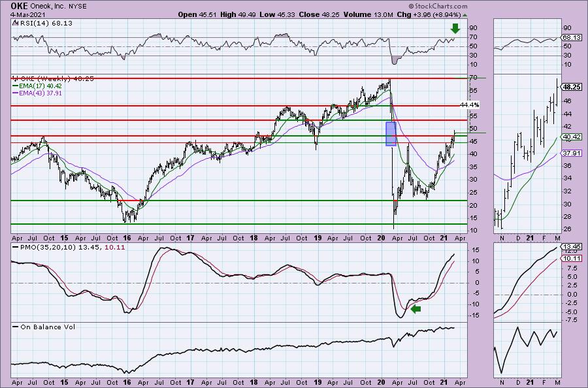Click the Close 48.25 value in header
Screen dimensions: 588x388
pyautogui.click(x=319, y=14)
